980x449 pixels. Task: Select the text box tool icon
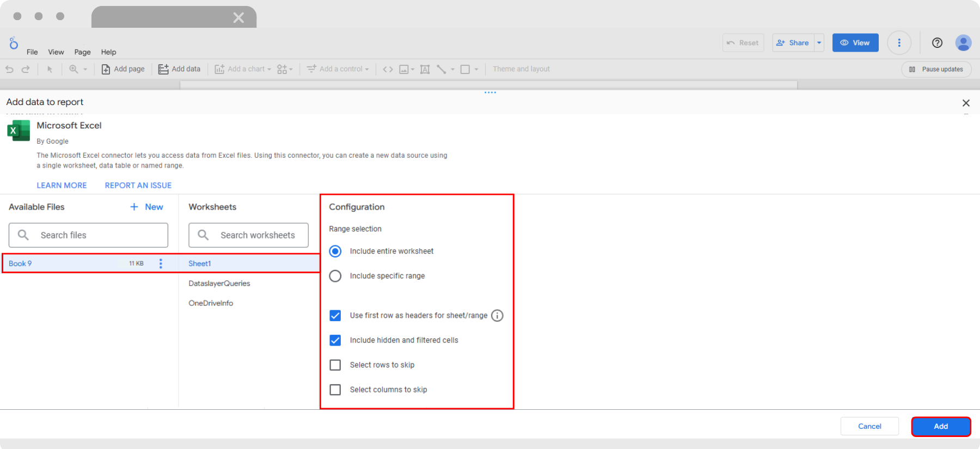pyautogui.click(x=425, y=69)
